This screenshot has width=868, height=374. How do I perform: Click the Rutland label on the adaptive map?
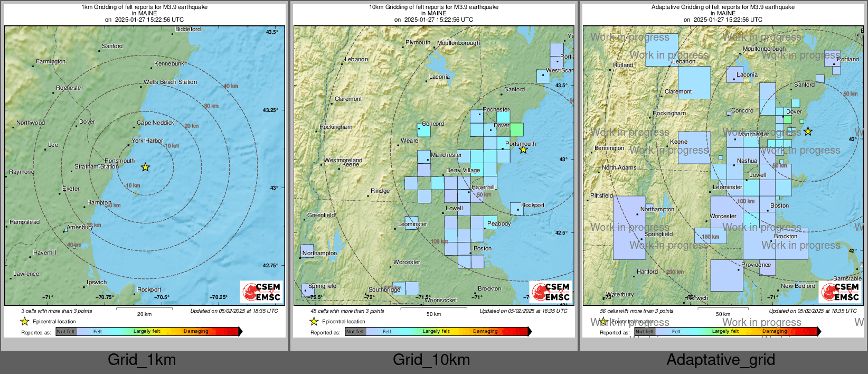coord(623,65)
